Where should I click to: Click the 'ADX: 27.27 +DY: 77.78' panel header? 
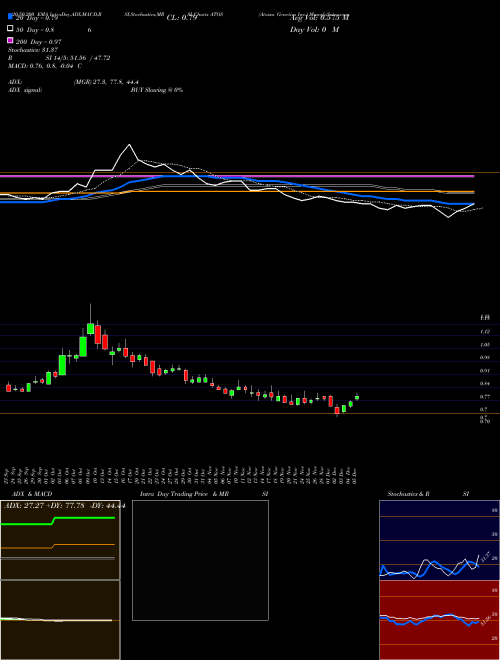[64, 506]
